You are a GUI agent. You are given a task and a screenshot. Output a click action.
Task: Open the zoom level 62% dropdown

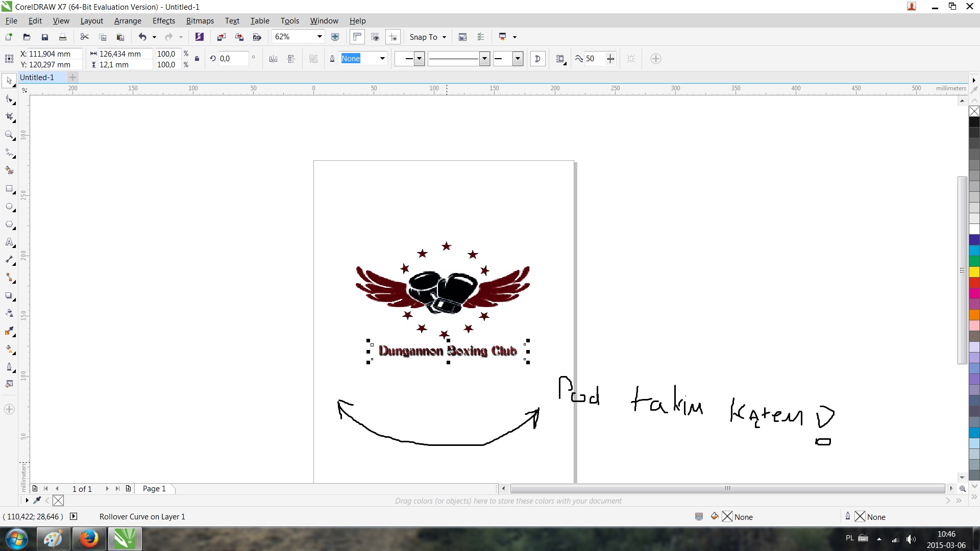[x=320, y=37]
